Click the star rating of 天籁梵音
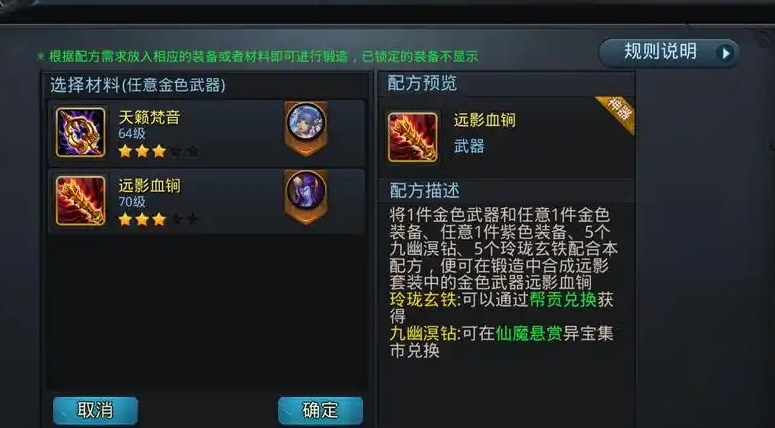The height and width of the screenshot is (428, 775). pos(158,151)
